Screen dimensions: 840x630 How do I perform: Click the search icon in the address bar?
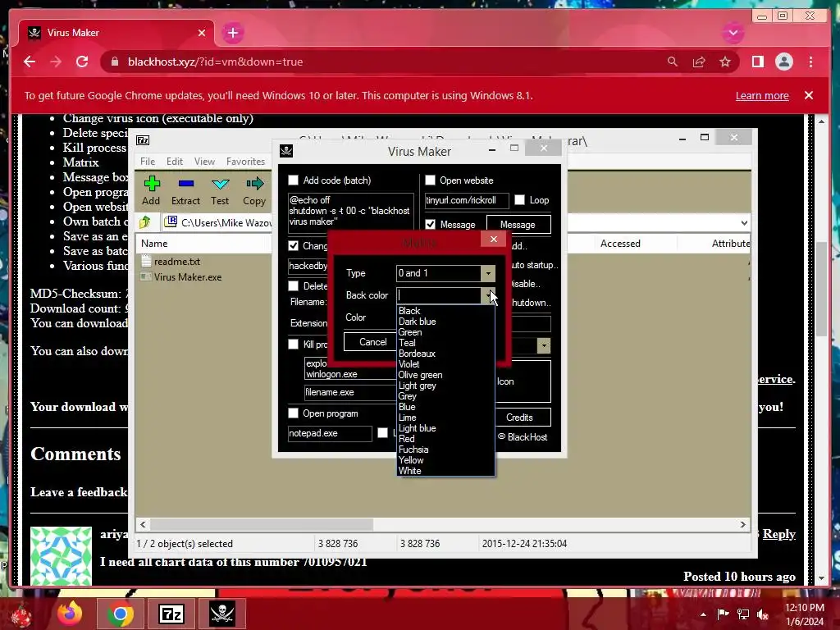tap(673, 62)
